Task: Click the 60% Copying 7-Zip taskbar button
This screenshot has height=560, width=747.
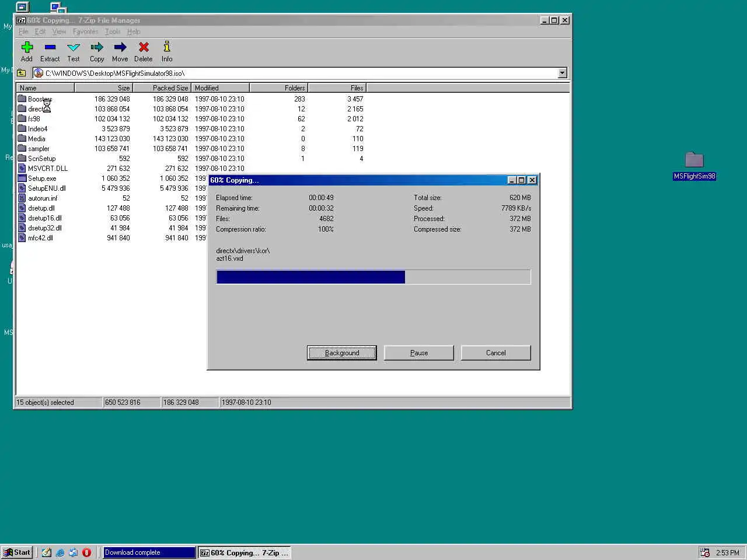Action: [x=245, y=552]
